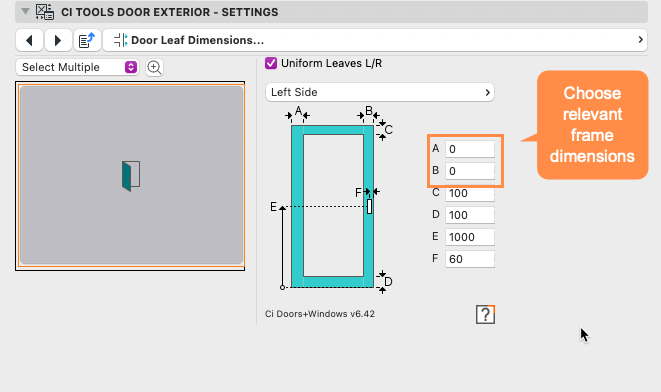This screenshot has width=661, height=392.
Task: Click the F field showing 60
Action: pos(470,259)
